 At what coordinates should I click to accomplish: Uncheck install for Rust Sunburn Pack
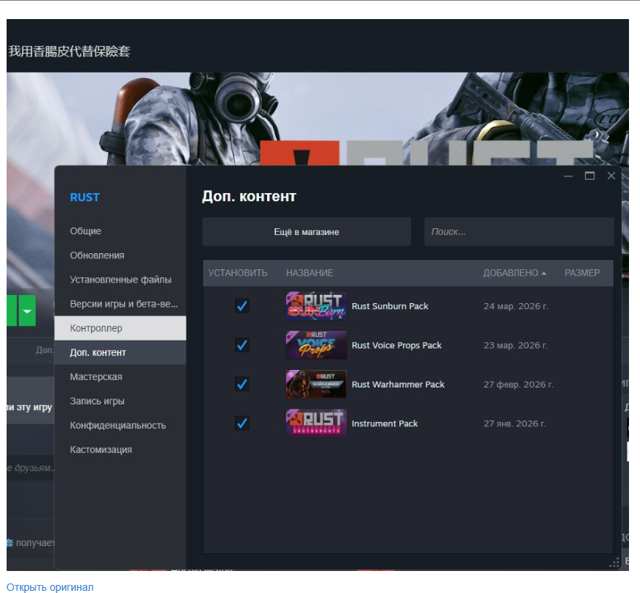pos(242,306)
